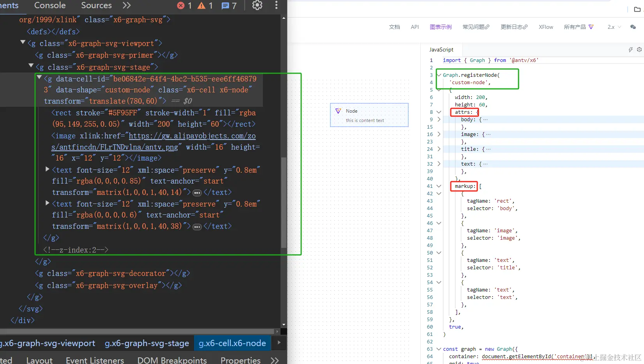Open the 文档 docs nav link
Image resolution: width=644 pixels, height=364 pixels.
coord(394,27)
